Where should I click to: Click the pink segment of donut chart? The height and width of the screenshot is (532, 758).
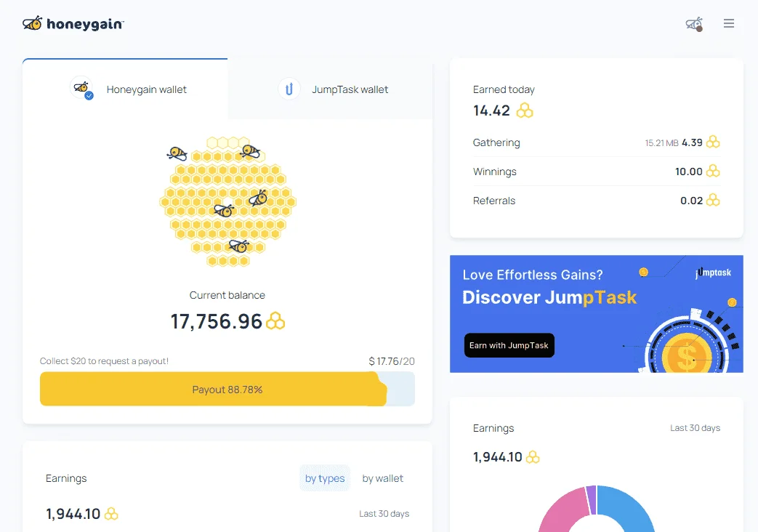click(x=563, y=510)
